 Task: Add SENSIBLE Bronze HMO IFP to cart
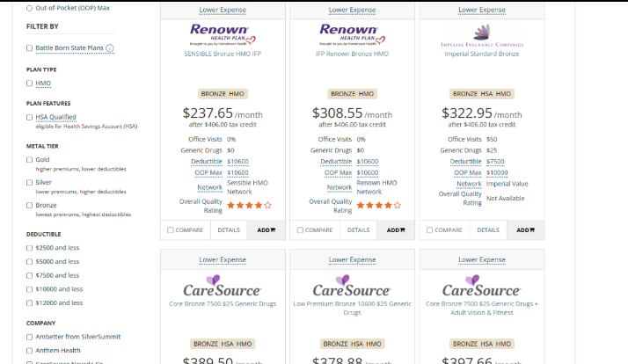[267, 230]
